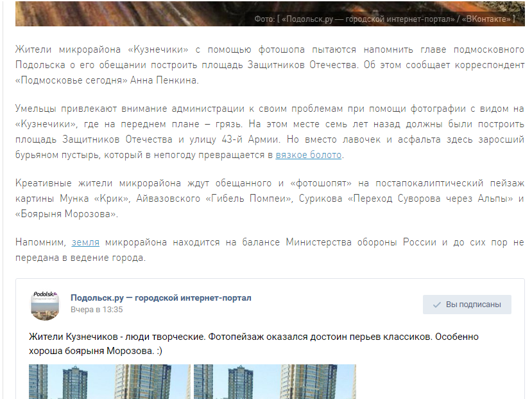Follow the «земля» link
This screenshot has width=532, height=399.
tap(85, 242)
